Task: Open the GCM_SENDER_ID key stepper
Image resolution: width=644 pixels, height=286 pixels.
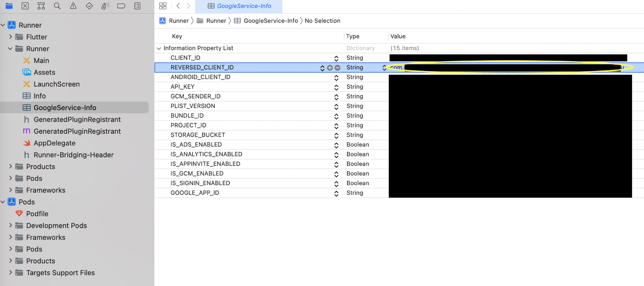Action: (336, 97)
